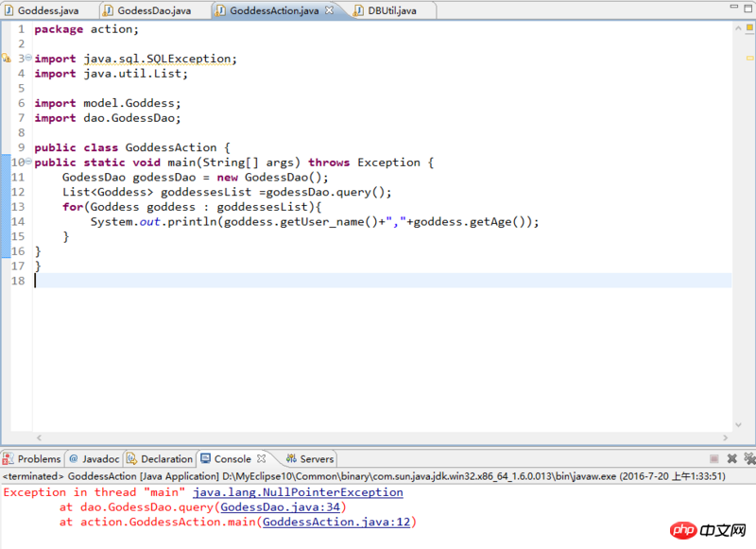The height and width of the screenshot is (549, 756).
Task: Switch to the GodessDao.java editor tab
Action: (153, 10)
